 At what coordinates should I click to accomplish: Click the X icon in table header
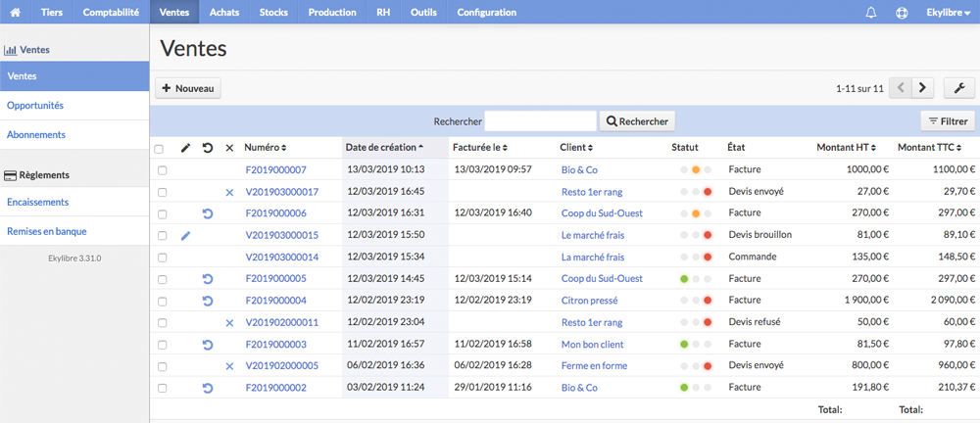[229, 148]
